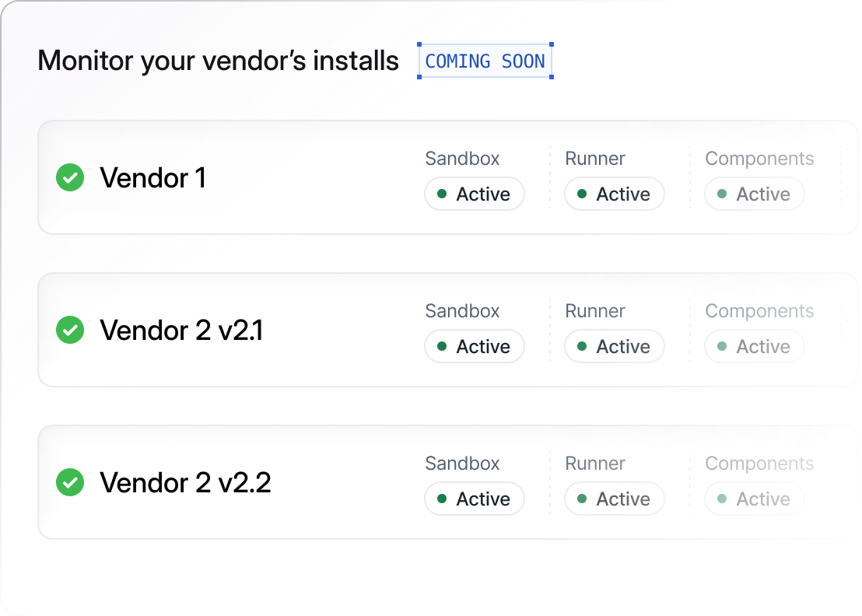
Task: Click Vendor 1 Runner Active status badge
Action: (615, 194)
